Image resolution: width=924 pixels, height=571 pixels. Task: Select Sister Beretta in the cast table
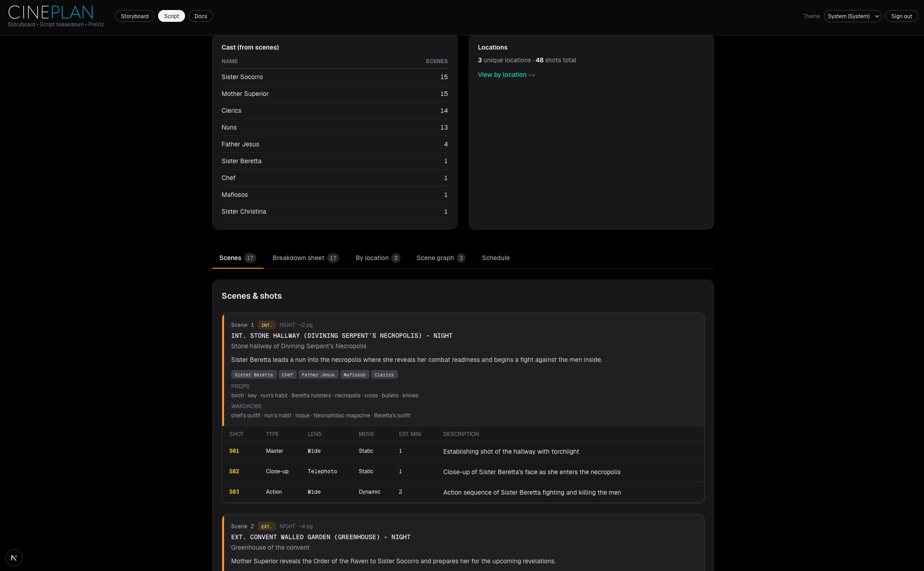point(335,161)
